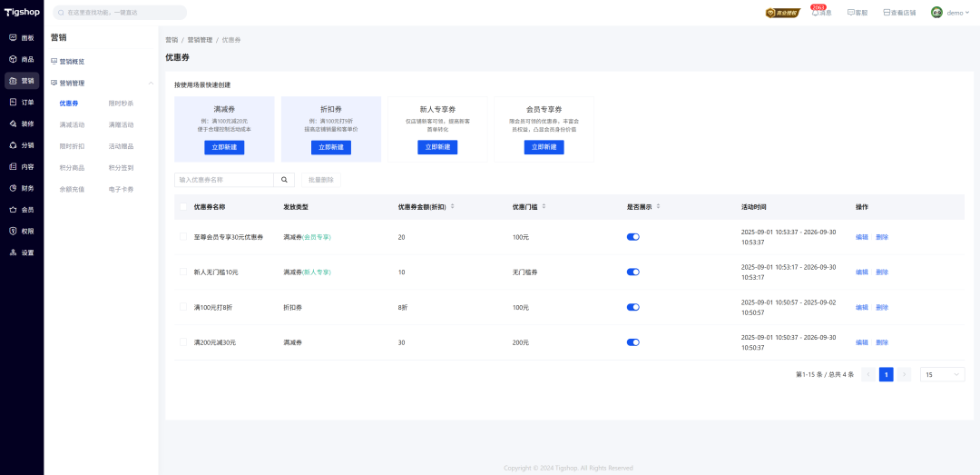Click 立即新建 under 折扣券
The image size is (980, 475).
point(331,147)
